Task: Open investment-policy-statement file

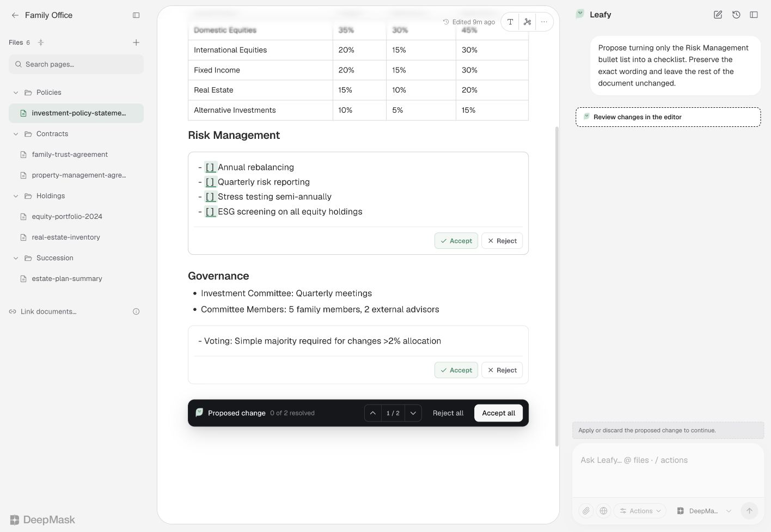Action: click(76, 113)
